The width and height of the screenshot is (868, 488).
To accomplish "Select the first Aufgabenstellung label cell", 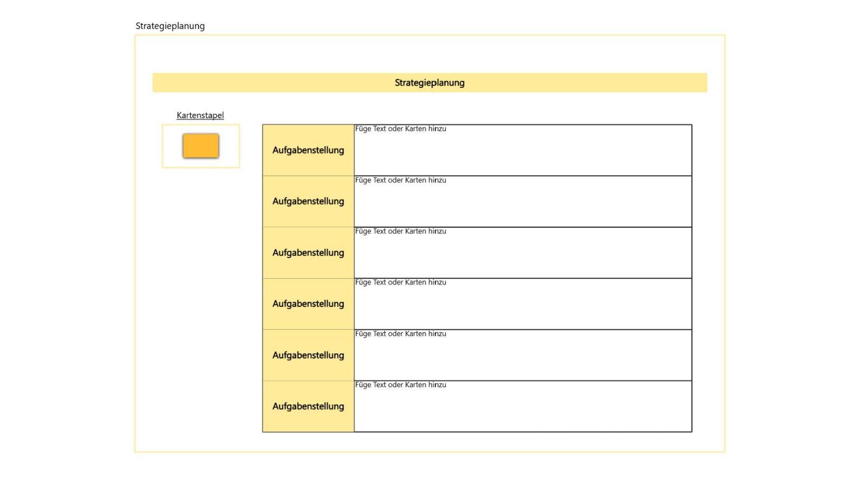I will [x=308, y=150].
